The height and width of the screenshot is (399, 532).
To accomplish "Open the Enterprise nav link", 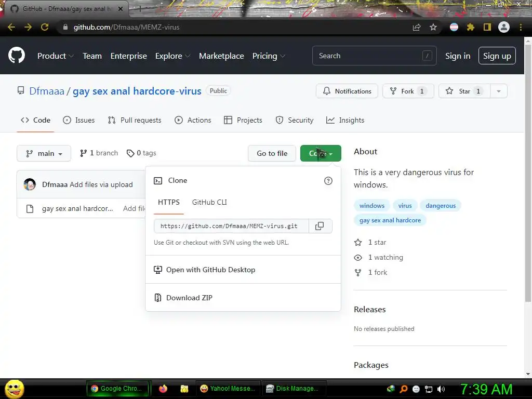I will pyautogui.click(x=129, y=56).
